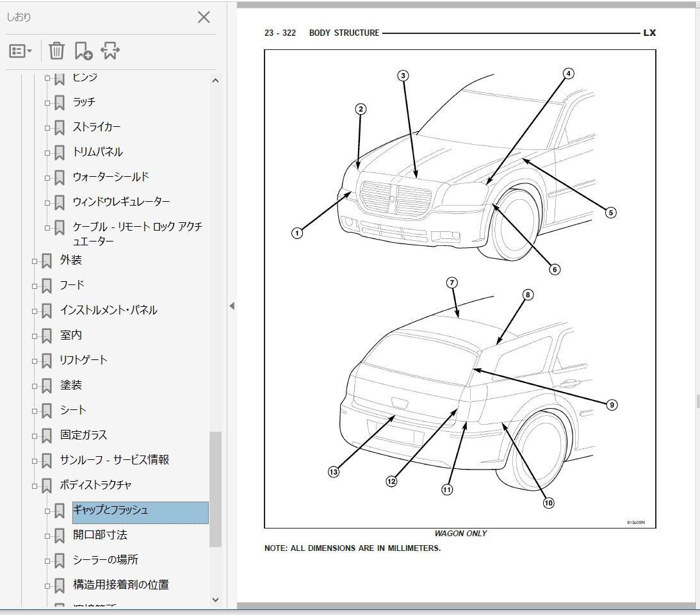Screen dimensions: 700x615
Task: Open the 開口部寸法 bookmark
Action: [x=100, y=535]
